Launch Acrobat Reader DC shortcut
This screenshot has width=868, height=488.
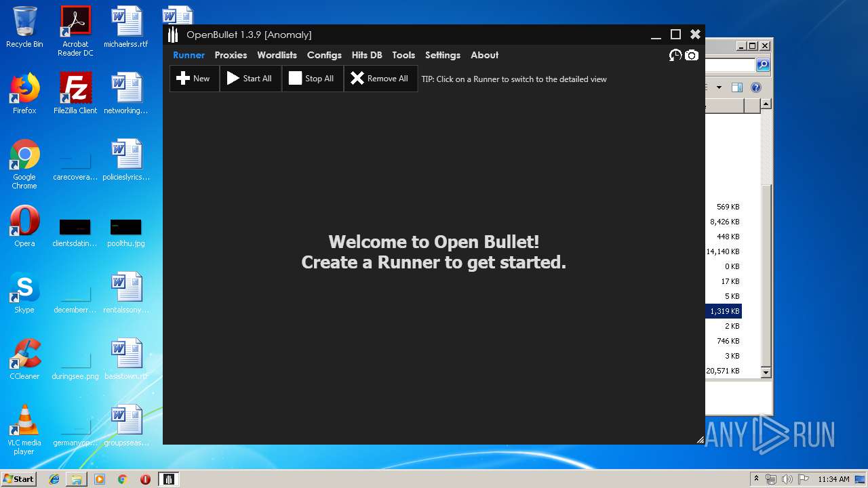click(75, 31)
